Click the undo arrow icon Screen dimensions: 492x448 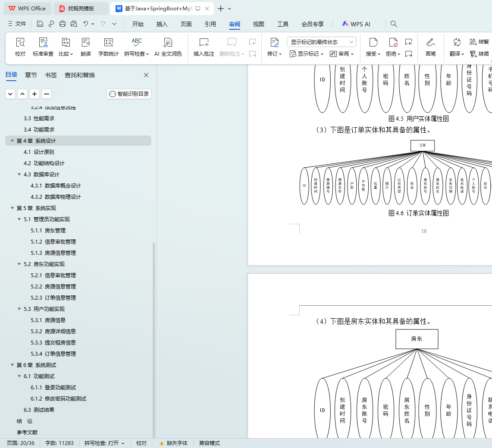click(x=86, y=24)
